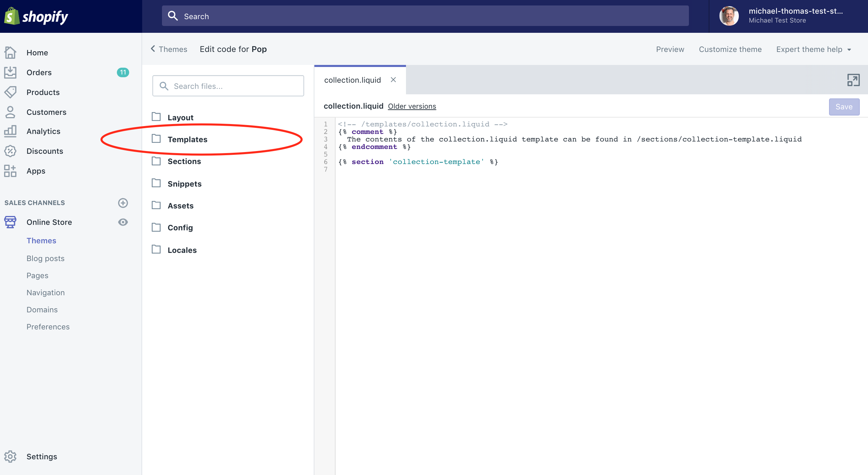
Task: Click line number 1 in the gutter
Action: (x=326, y=124)
